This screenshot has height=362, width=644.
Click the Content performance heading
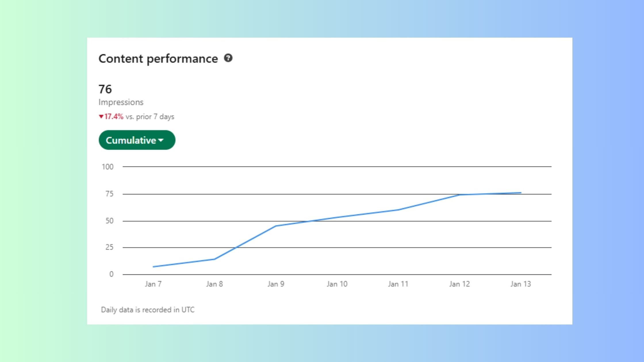[x=158, y=59]
